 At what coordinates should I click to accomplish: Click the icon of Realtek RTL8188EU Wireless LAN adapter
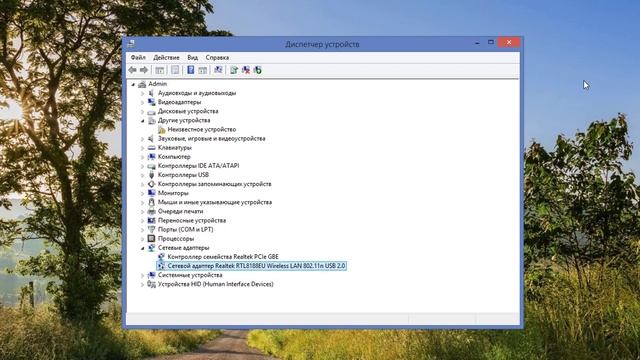161,266
